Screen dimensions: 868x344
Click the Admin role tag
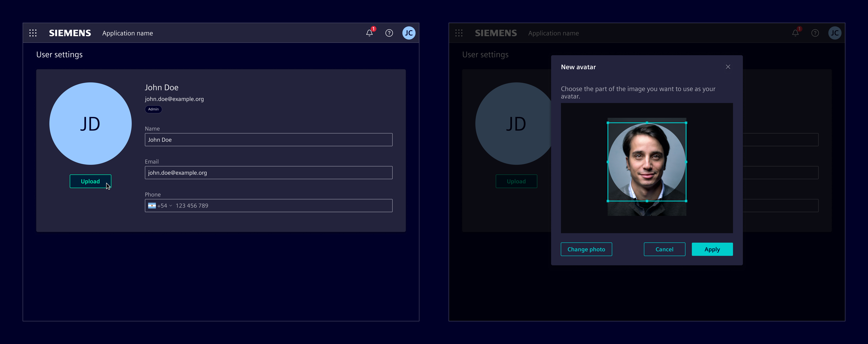point(153,109)
